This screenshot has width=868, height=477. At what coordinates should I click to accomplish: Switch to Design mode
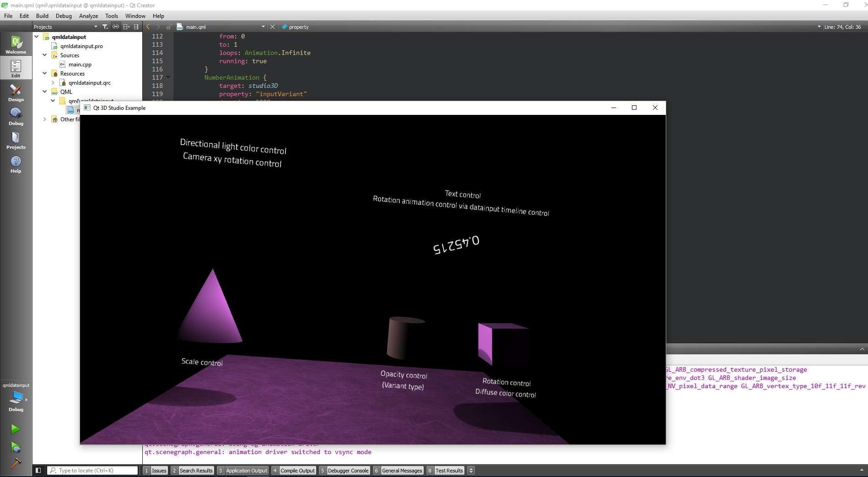coord(16,92)
